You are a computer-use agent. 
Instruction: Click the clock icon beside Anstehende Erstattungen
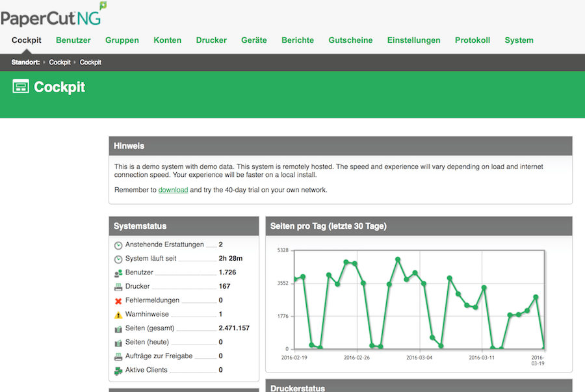point(118,245)
